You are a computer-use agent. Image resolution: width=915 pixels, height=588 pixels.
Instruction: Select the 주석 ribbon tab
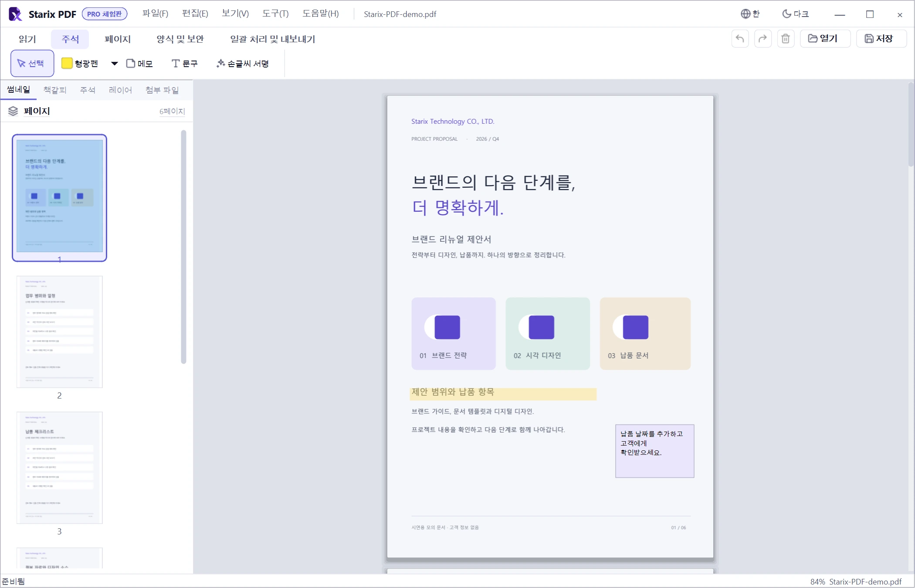70,39
